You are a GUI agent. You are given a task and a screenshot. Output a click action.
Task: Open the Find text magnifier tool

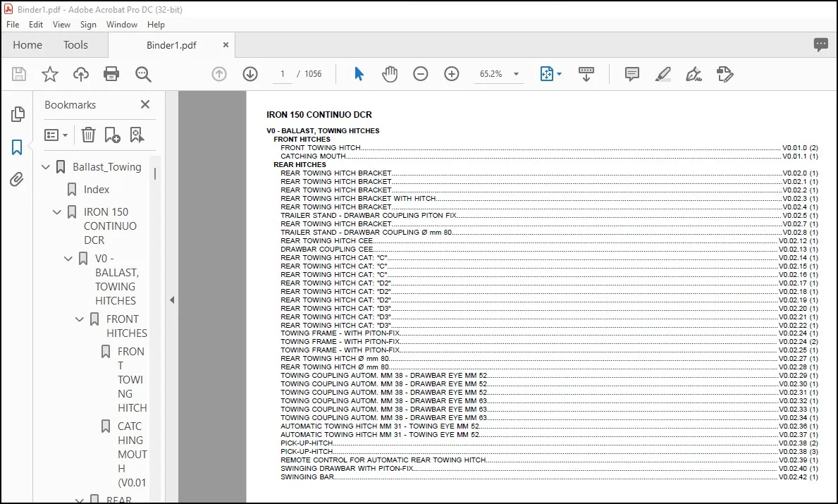coord(143,74)
